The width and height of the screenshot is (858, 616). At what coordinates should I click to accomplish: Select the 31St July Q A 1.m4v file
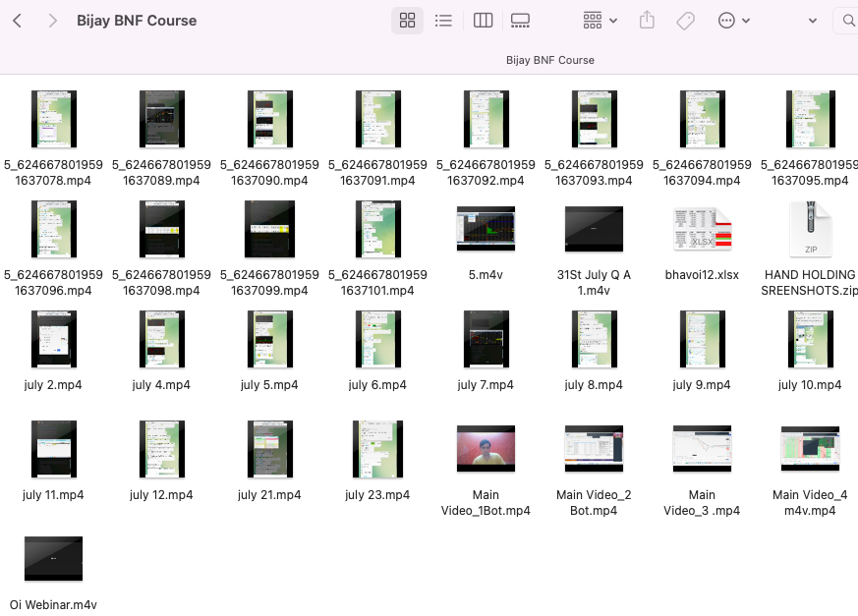(594, 229)
